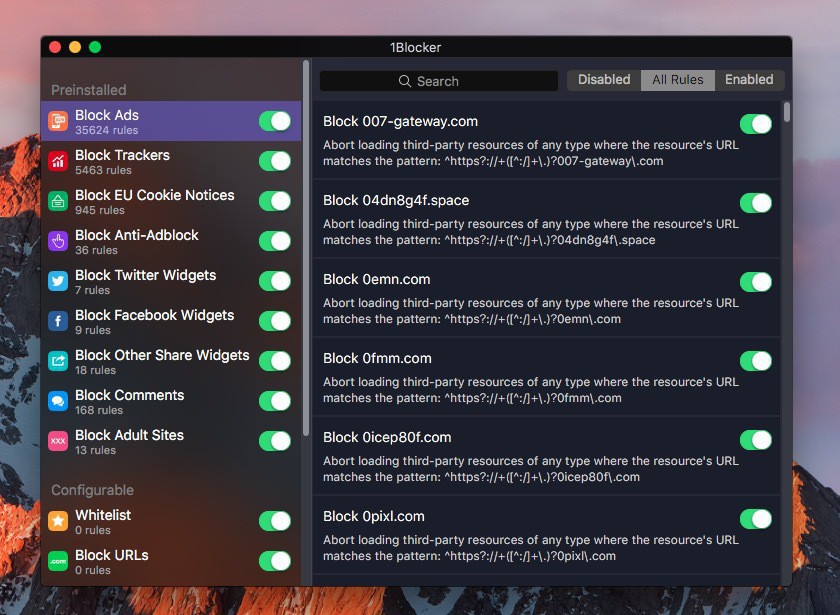Viewport: 840px width, 615px height.
Task: Turn off Block Twitter Widgets switch
Action: [x=275, y=281]
